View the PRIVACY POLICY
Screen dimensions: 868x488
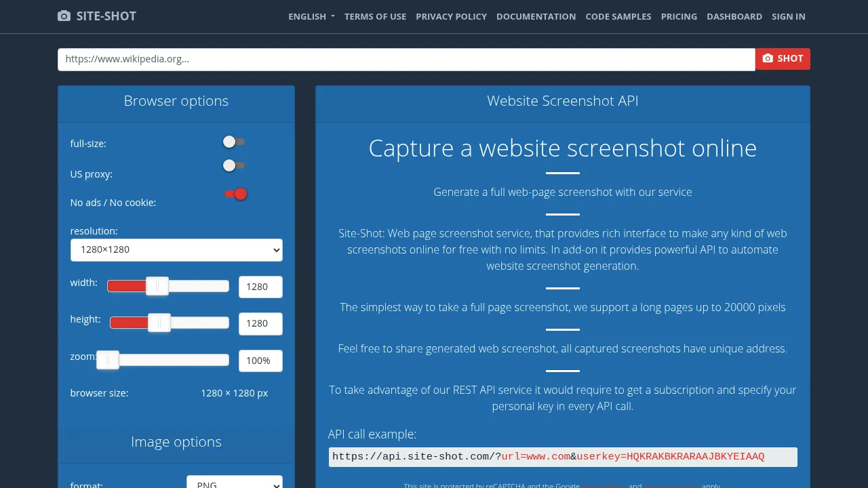tap(451, 16)
